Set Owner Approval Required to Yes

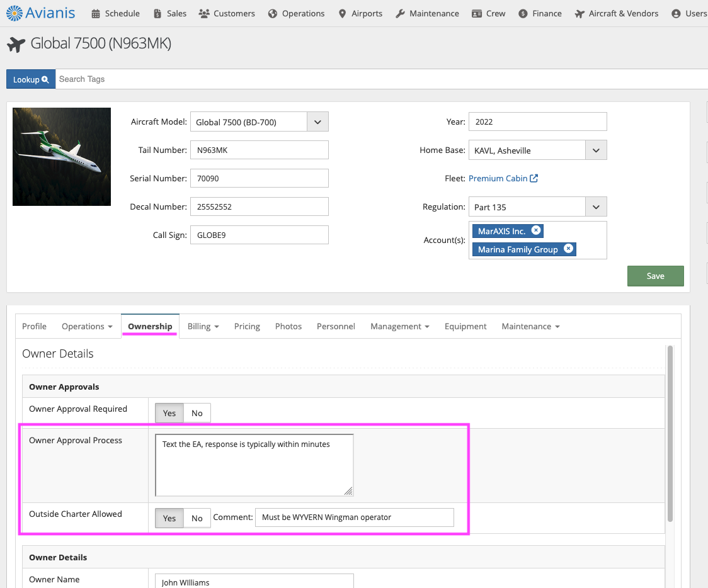point(169,413)
